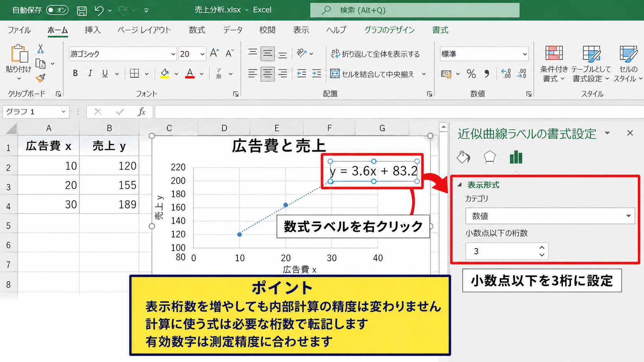This screenshot has width=644, height=362.
Task: Toggle Bold formatting
Action: 75,73
